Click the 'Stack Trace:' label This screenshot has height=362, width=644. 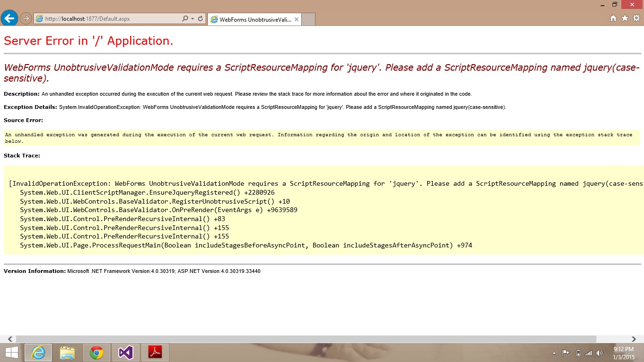(22, 155)
